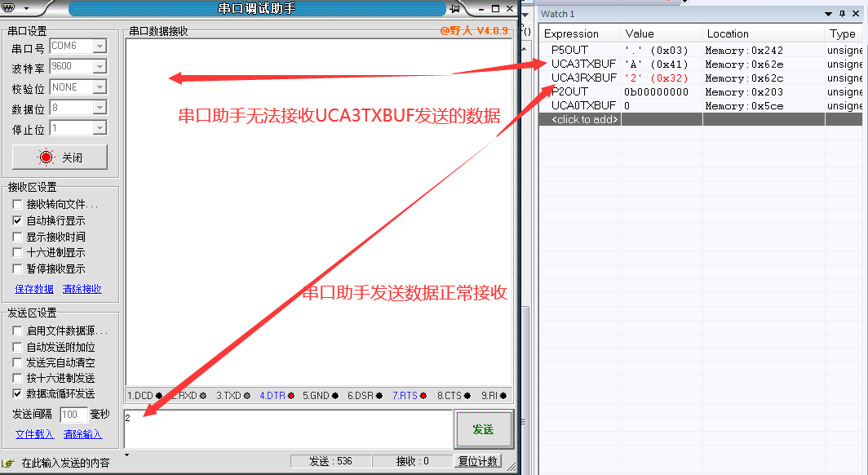868x475 pixels.
Task: Click the send text input box containing 2
Action: pyautogui.click(x=289, y=429)
